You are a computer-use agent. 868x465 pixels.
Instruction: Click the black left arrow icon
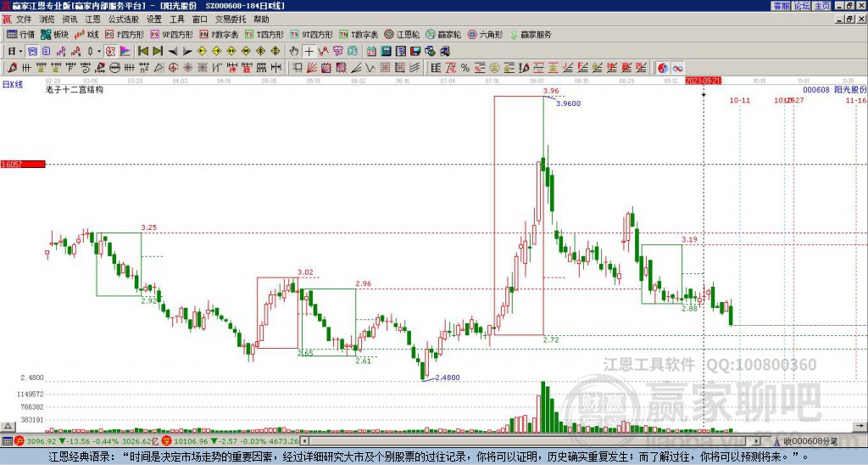(173, 51)
